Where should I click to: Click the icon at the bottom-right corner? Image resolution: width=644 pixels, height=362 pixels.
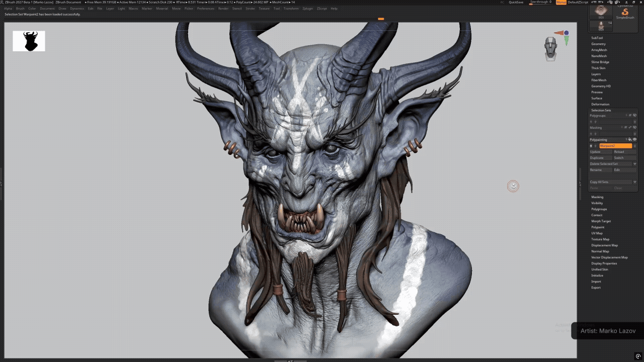point(638,356)
